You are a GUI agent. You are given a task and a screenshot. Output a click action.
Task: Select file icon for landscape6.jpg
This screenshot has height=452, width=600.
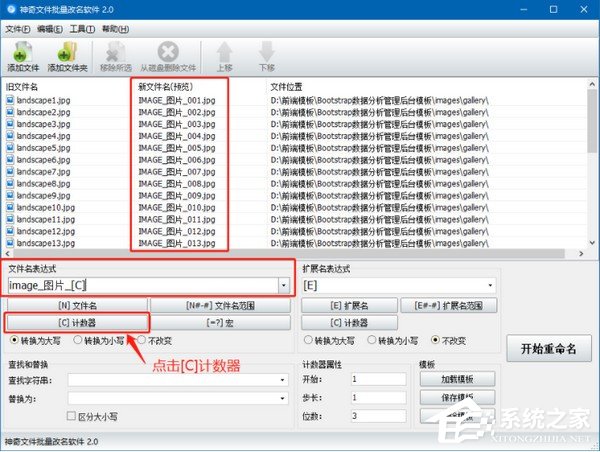pyautogui.click(x=10, y=159)
